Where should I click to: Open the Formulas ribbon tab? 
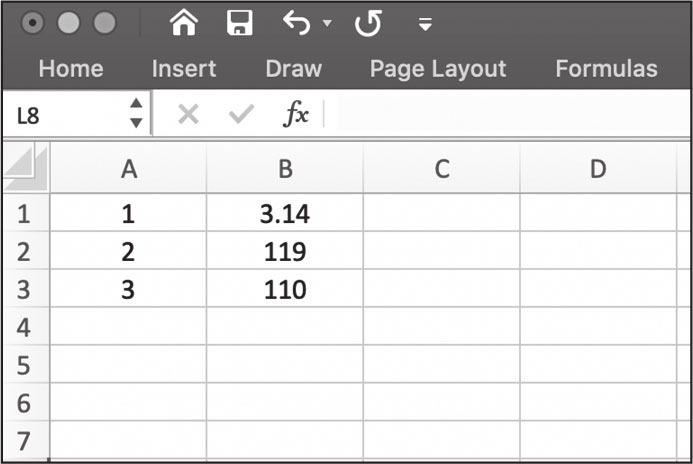pos(606,69)
